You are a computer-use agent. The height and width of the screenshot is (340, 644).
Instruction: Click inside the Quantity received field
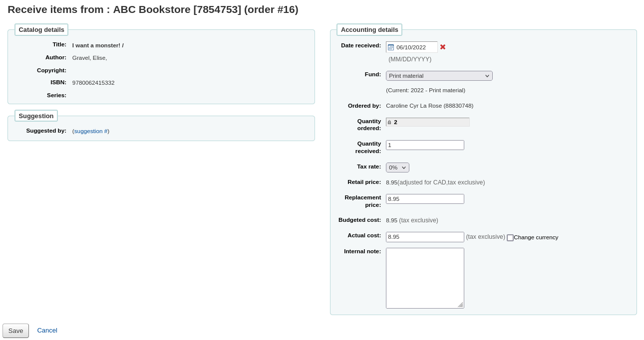coord(425,145)
